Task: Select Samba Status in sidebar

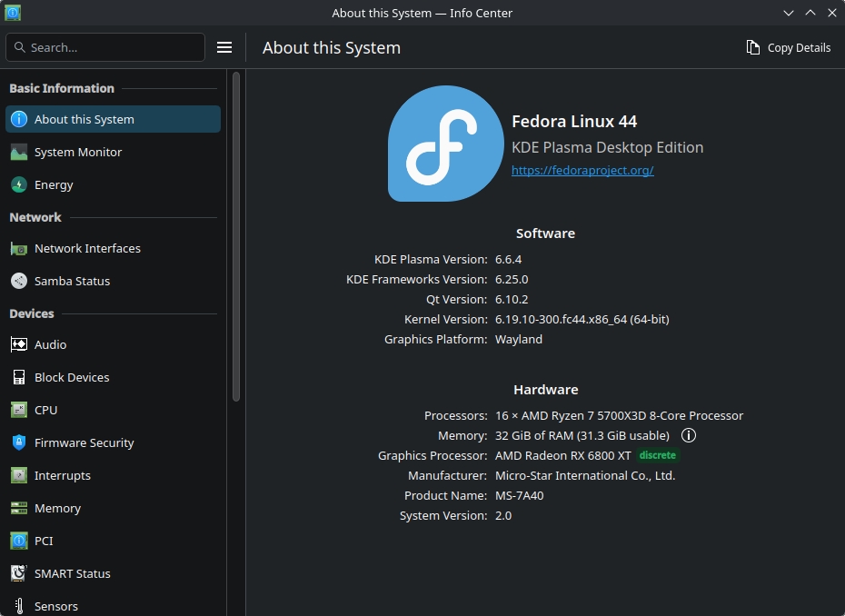Action: click(x=114, y=281)
